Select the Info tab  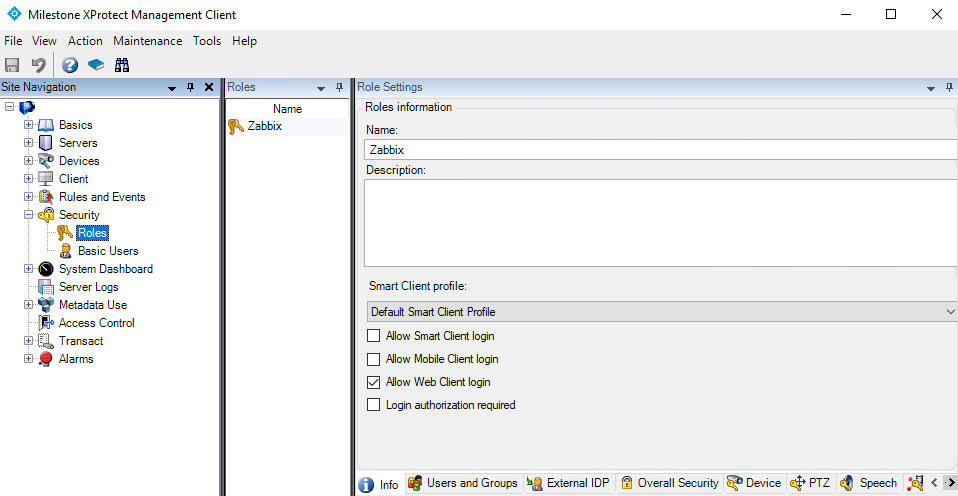click(379, 485)
